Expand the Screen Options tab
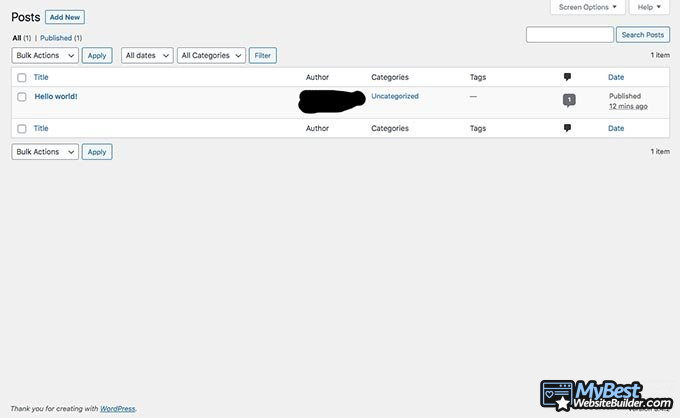Screen dimensions: 680x418 [588, 7]
